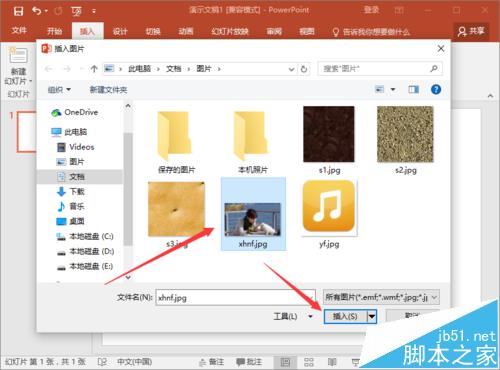Select OneDrive in the navigation tree
Image resolution: width=500 pixels, height=370 pixels.
tap(75, 112)
